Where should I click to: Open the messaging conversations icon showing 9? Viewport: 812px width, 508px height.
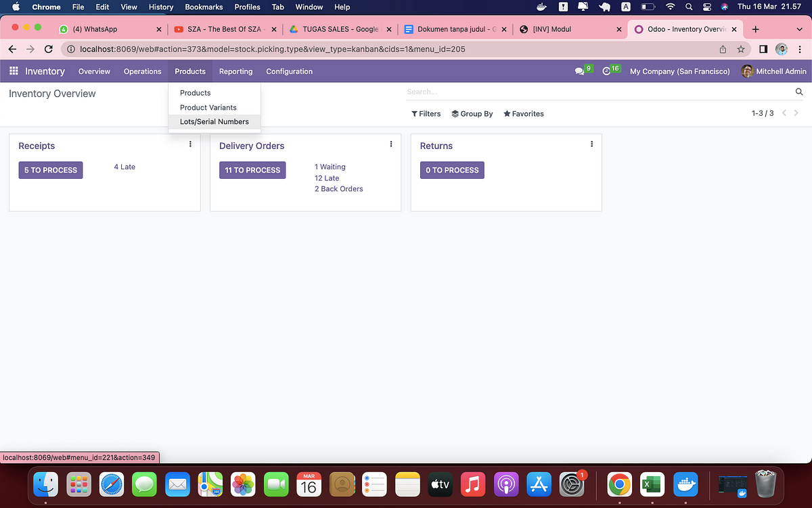[x=581, y=71]
